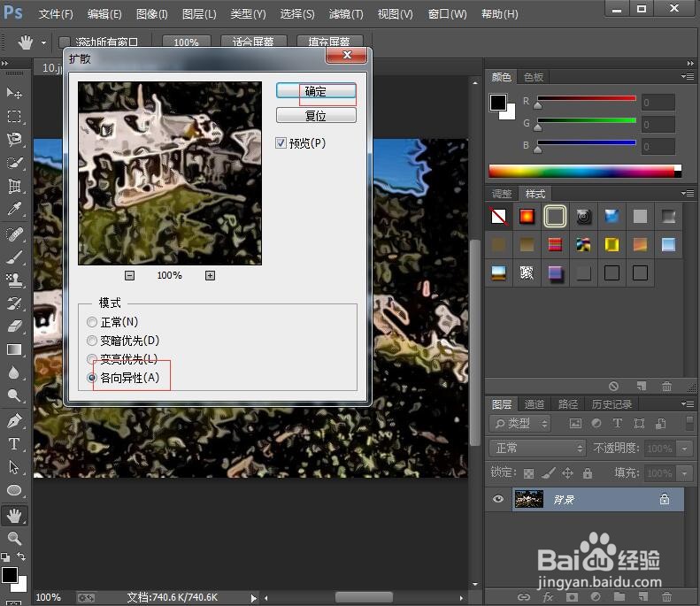Image resolution: width=700 pixels, height=606 pixels.
Task: Switch to the 历史记录 tab
Action: click(612, 403)
